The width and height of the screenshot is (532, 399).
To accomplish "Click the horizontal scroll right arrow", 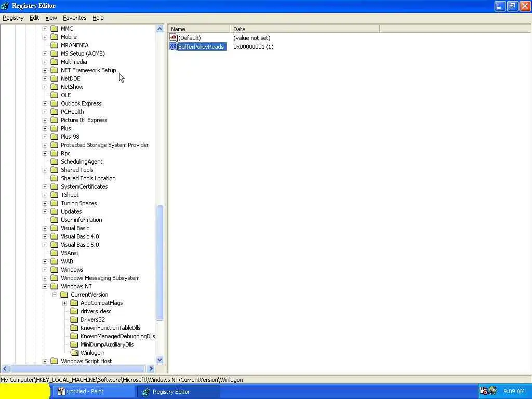I will click(x=151, y=368).
